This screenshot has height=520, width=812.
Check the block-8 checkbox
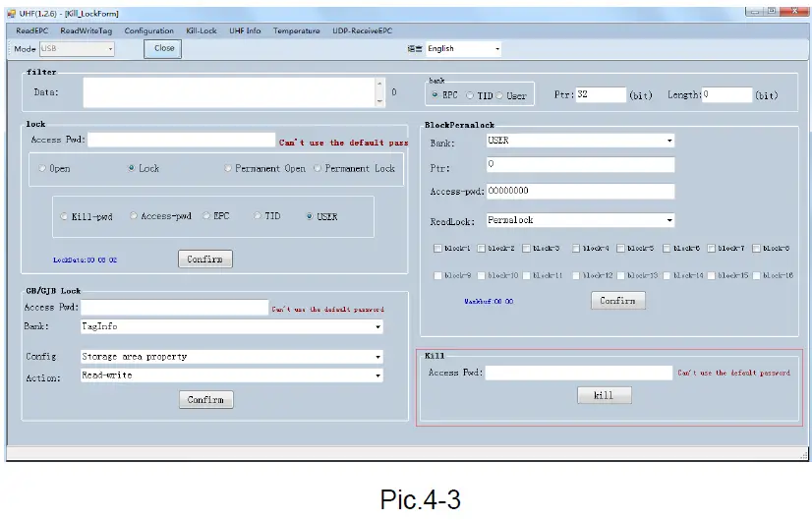click(x=756, y=249)
